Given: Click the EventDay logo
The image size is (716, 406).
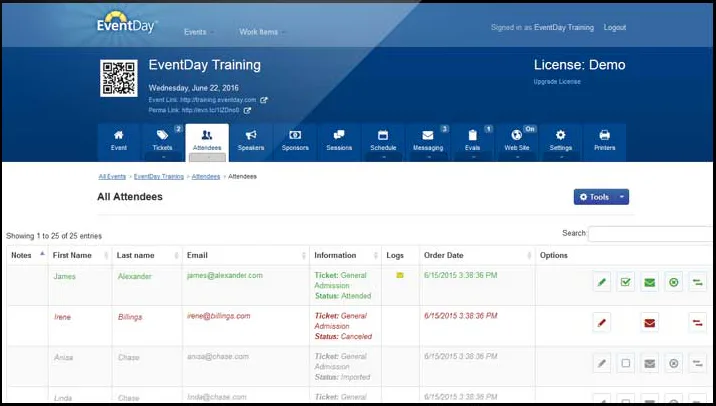Looking at the screenshot, I should coord(127,23).
